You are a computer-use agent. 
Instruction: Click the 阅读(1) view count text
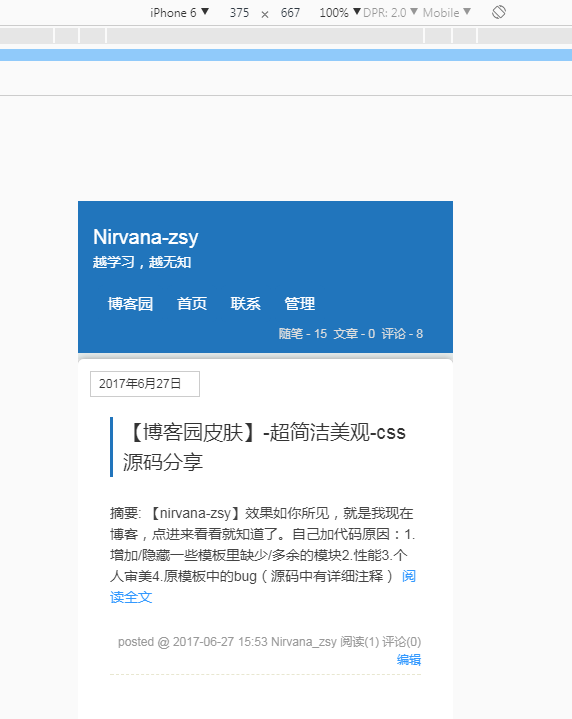[360, 642]
